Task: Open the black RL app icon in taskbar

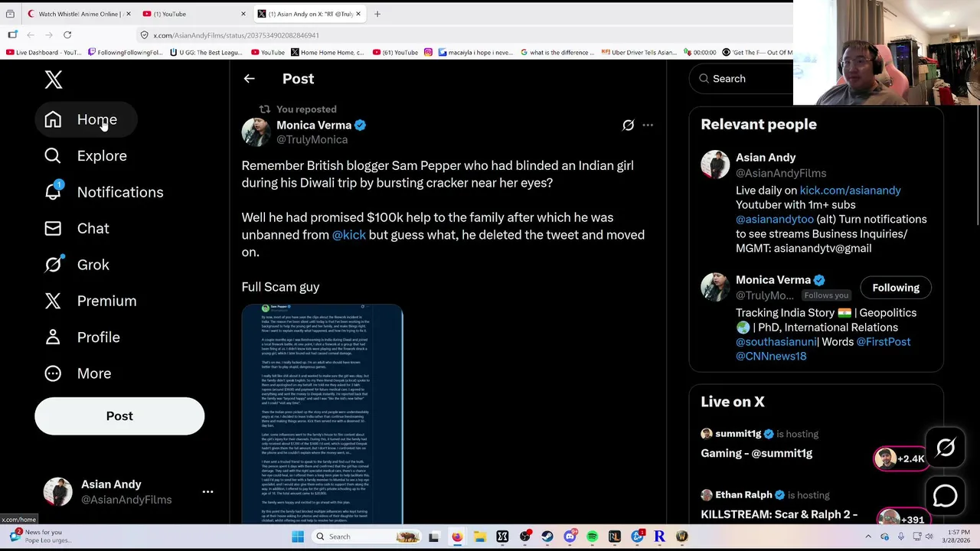Action: point(614,536)
